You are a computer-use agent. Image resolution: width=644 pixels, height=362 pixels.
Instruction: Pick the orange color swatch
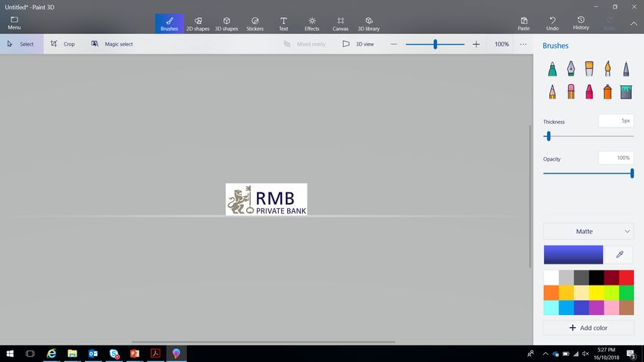[x=551, y=292]
